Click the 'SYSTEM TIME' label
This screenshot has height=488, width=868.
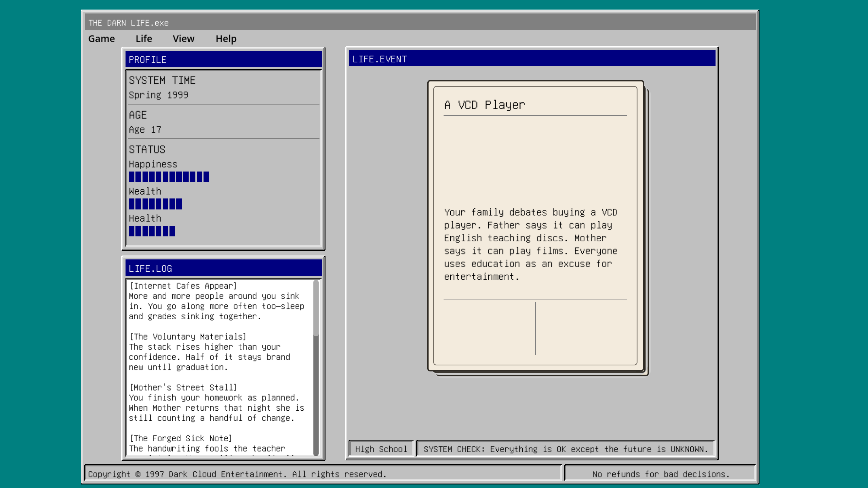pyautogui.click(x=162, y=80)
